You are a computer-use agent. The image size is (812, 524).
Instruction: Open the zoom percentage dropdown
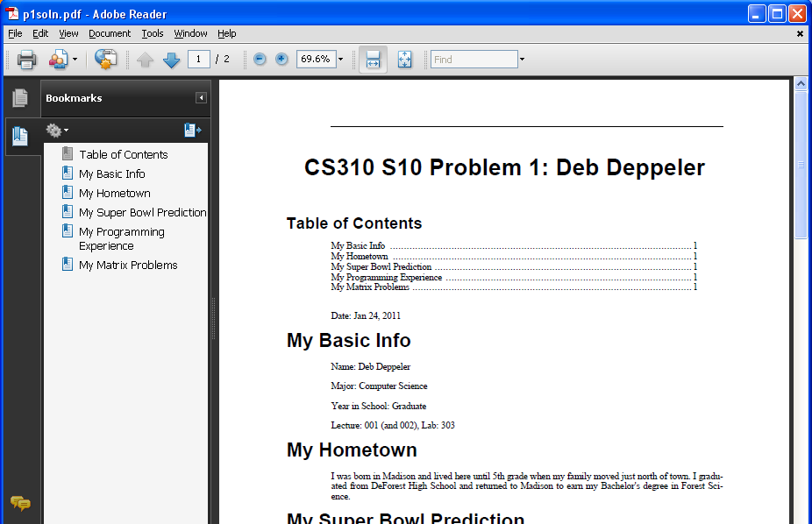point(341,60)
